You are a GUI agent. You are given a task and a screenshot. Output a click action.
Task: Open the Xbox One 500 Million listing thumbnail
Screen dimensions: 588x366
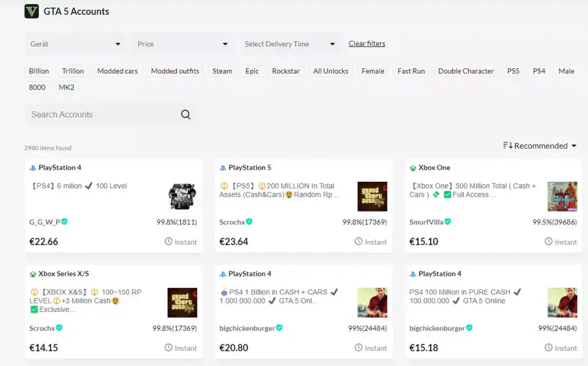(x=562, y=196)
